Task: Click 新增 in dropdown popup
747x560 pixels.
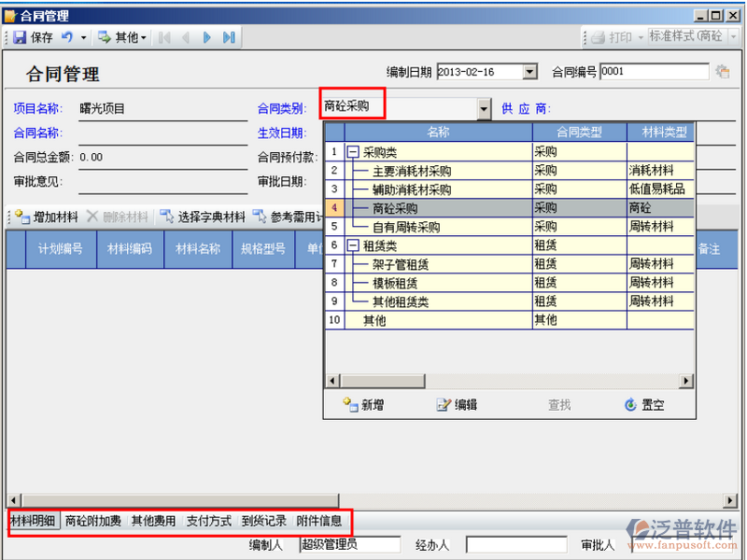Action: click(363, 405)
